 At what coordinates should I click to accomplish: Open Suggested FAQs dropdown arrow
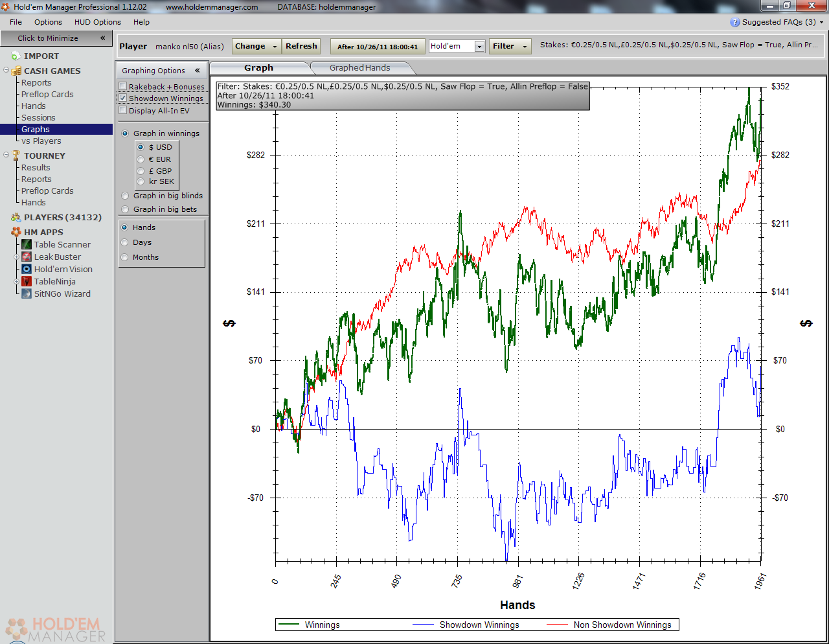(822, 22)
